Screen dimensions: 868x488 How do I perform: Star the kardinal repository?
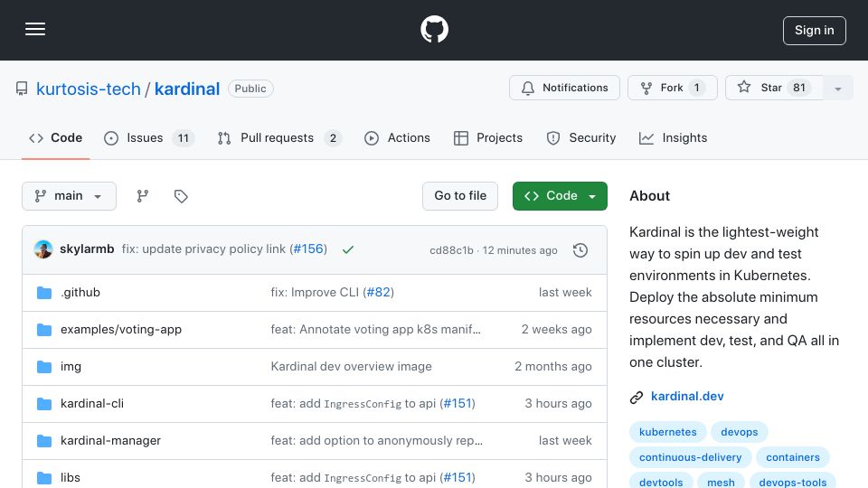[x=774, y=88]
